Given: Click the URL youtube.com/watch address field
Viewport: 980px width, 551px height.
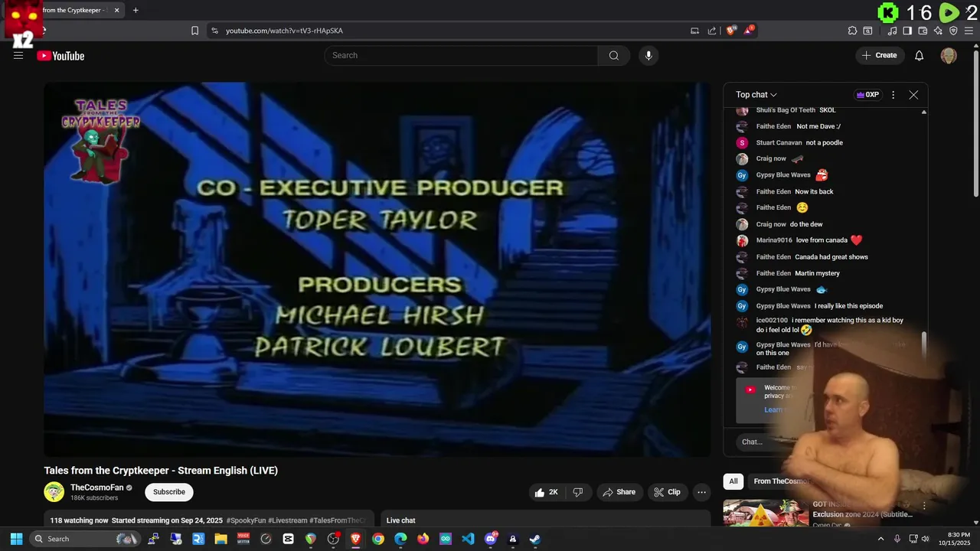Looking at the screenshot, I should (284, 31).
